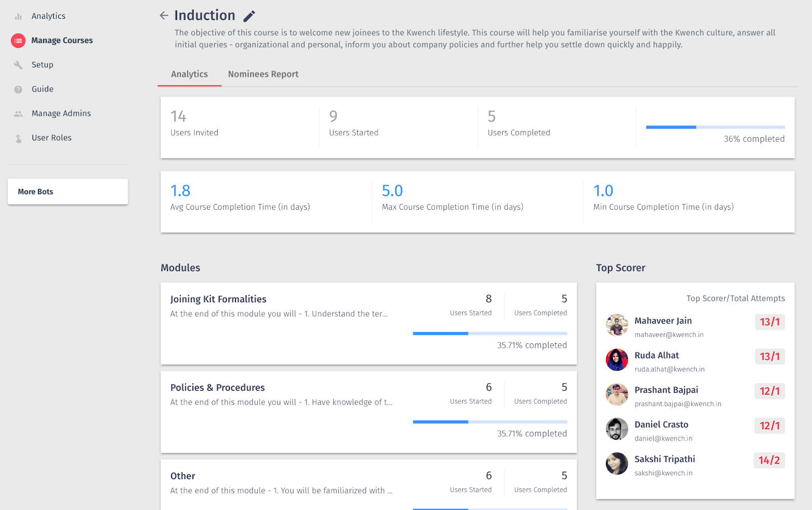Screen dimensions: 812x510
Task: Click Daniel Crasto's name in Top Scorer
Action: (x=661, y=425)
